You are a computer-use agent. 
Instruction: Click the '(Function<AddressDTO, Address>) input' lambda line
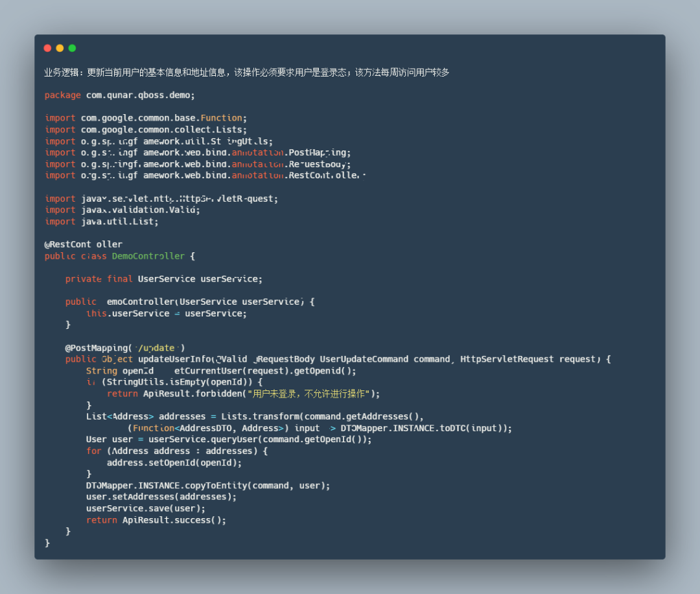320,428
